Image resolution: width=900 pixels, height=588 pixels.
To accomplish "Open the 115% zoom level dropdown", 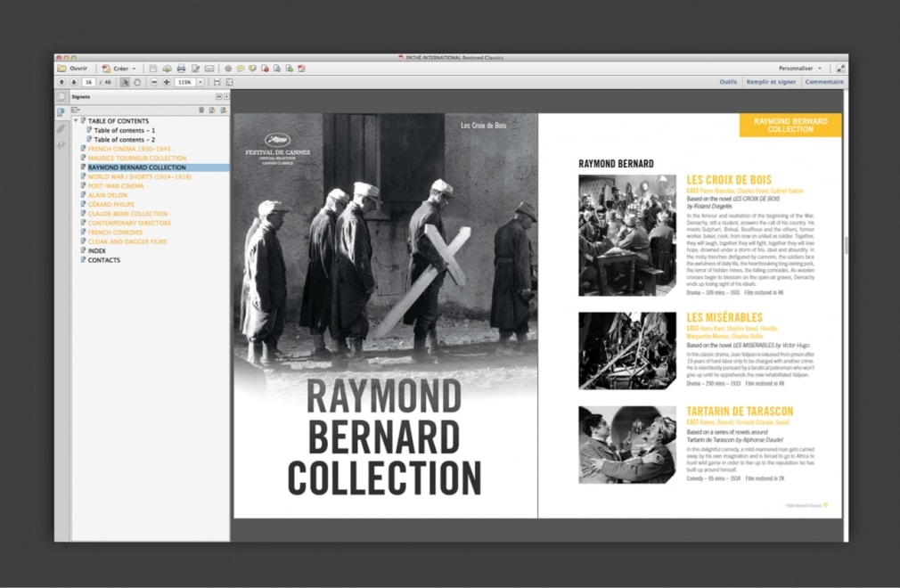I will 200,82.
